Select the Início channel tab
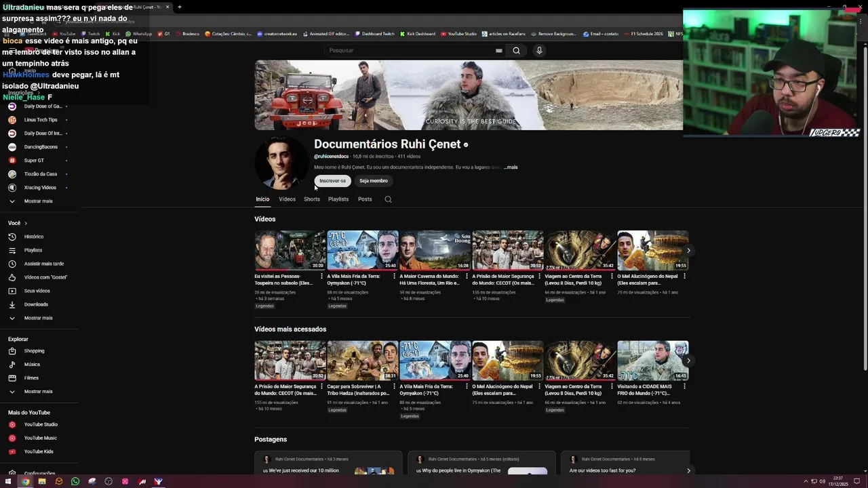Screen dimensions: 868x488 [x=262, y=199]
